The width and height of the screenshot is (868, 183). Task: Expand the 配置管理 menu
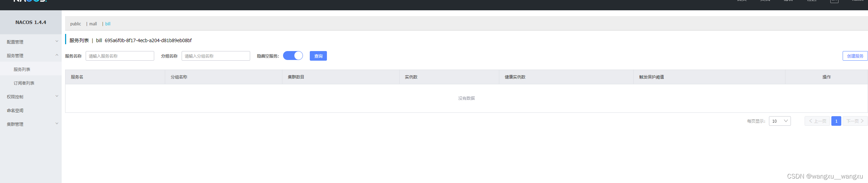pos(31,42)
